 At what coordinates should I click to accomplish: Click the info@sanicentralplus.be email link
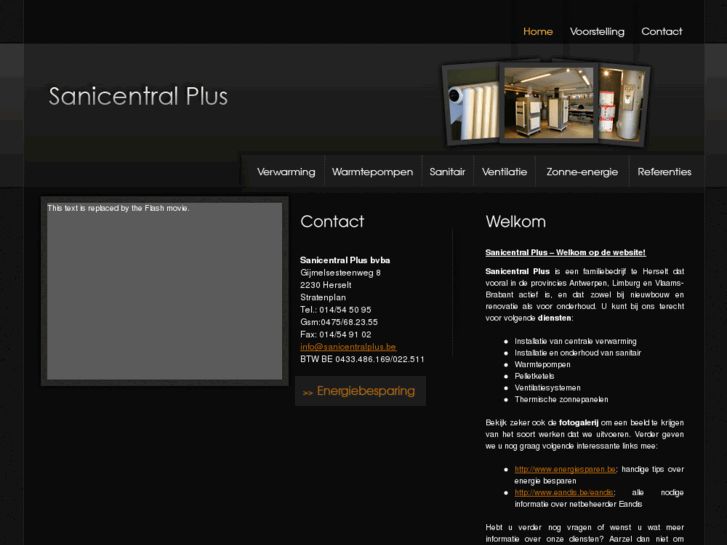[x=348, y=347]
